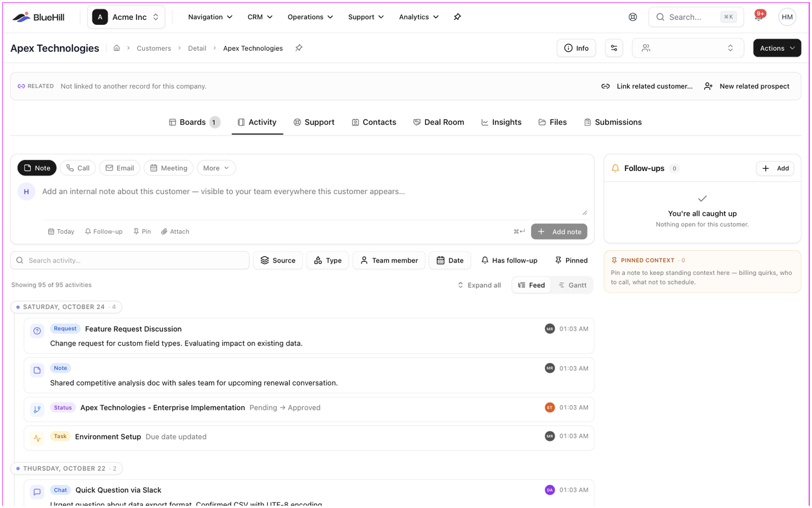Screen dimensions: 812x508
Task: Toggle the Has follow-up filter
Action: point(509,260)
